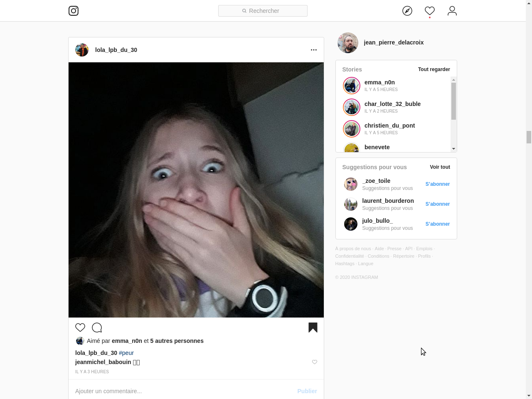Open char_lotte_32_buble's story
The width and height of the screenshot is (532, 399).
pos(392,104)
